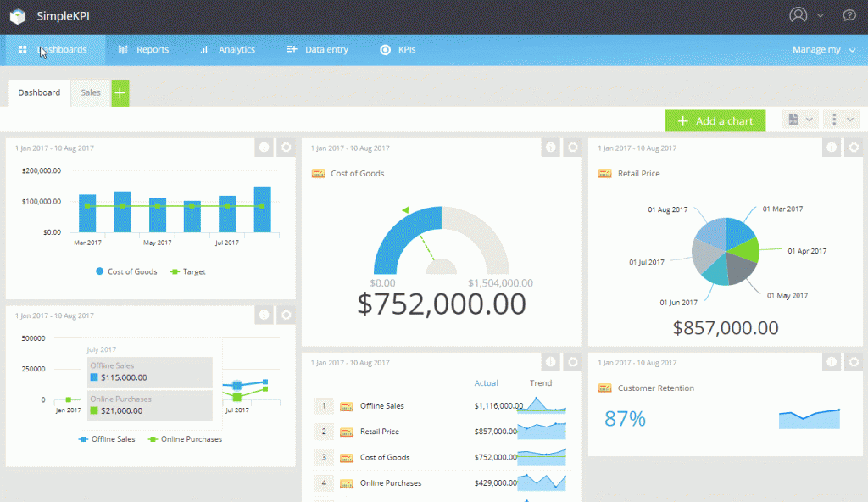Open settings gear on Retail Price chart
Image resolution: width=868 pixels, height=502 pixels.
point(854,148)
